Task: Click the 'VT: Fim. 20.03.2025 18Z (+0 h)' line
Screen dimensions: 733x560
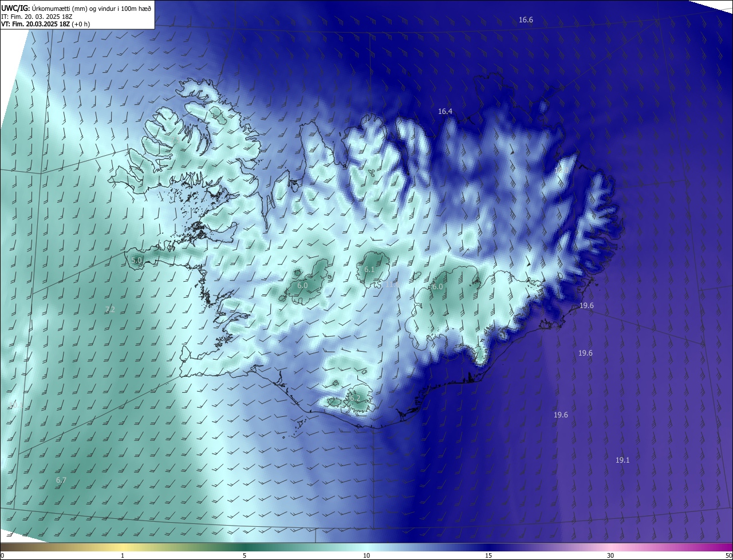Action: (45, 24)
